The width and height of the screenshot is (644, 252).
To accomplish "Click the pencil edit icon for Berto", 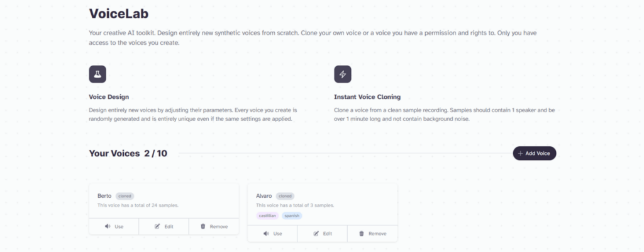I will click(157, 226).
